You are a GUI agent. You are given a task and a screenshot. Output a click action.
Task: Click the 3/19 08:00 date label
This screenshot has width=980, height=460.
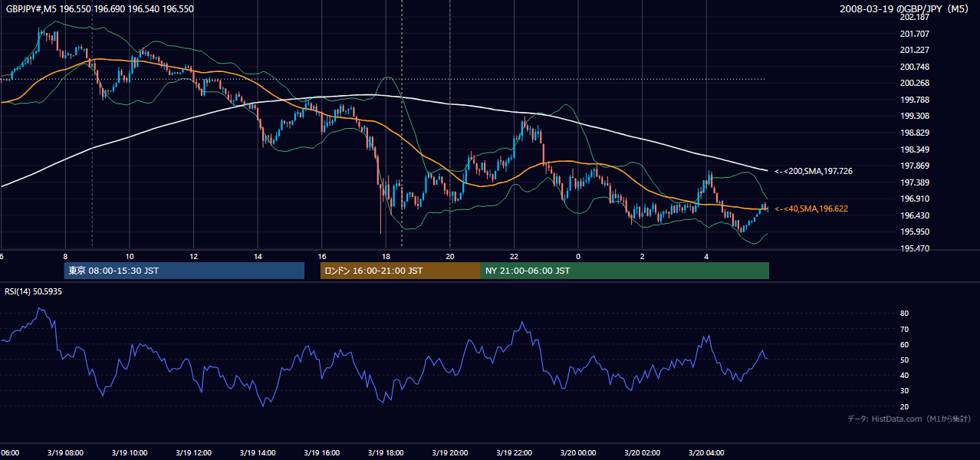coord(64,453)
